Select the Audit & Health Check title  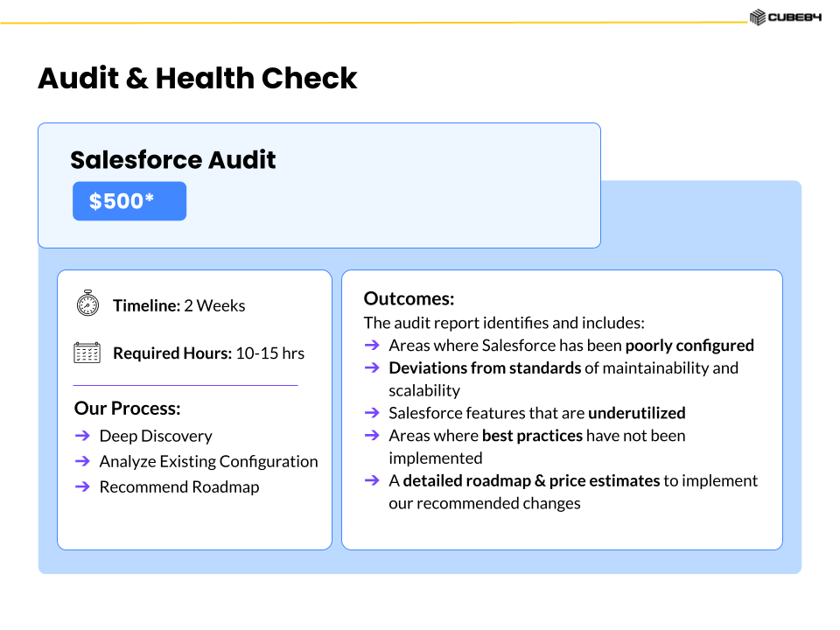(197, 78)
